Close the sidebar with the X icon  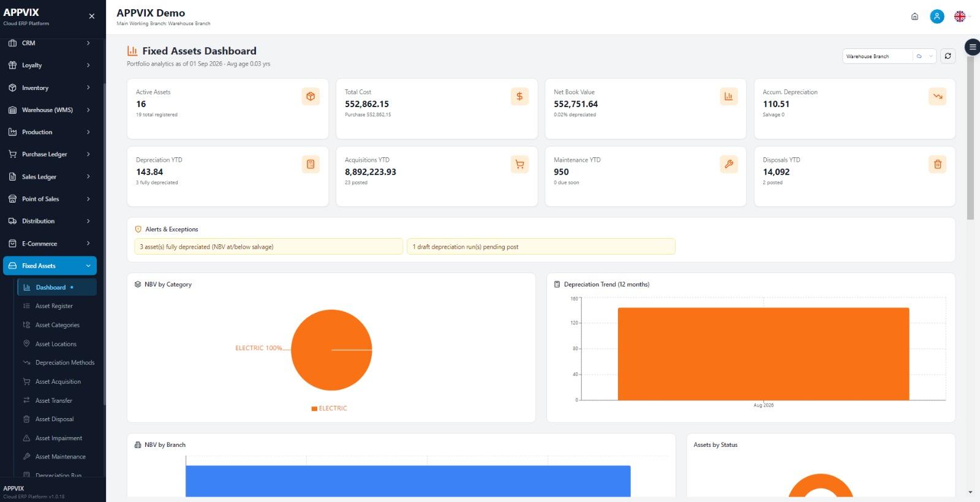pos(92,17)
